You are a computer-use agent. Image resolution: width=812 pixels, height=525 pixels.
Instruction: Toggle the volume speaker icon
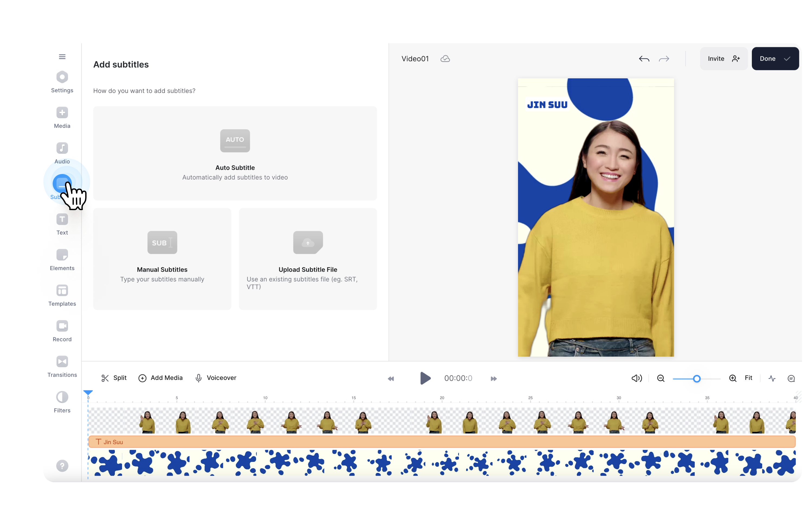click(x=636, y=378)
